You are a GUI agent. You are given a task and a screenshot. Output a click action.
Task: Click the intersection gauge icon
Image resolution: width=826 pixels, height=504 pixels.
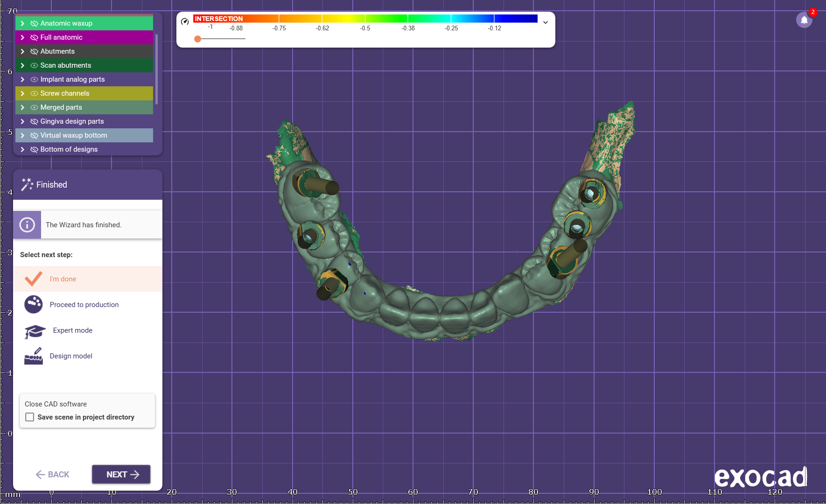[x=185, y=21]
